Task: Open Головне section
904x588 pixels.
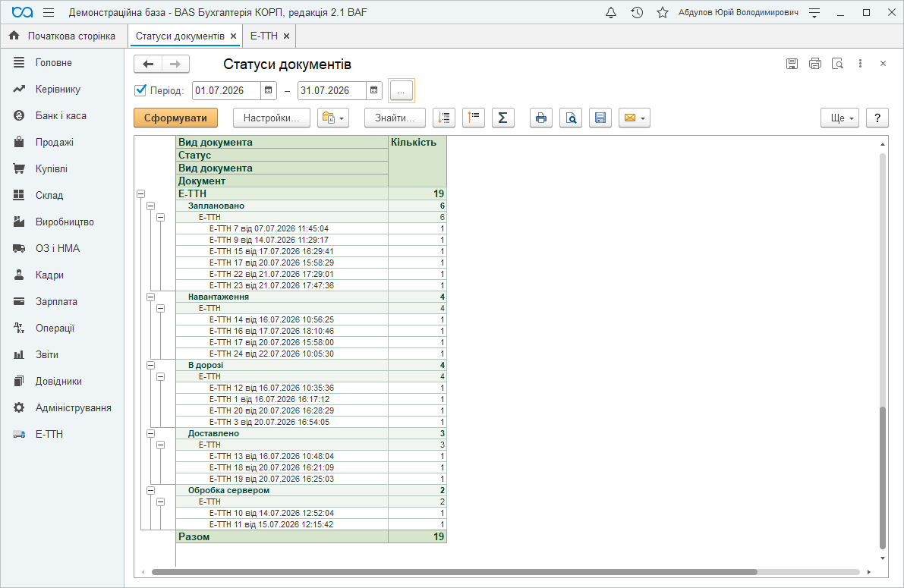Action: point(62,62)
